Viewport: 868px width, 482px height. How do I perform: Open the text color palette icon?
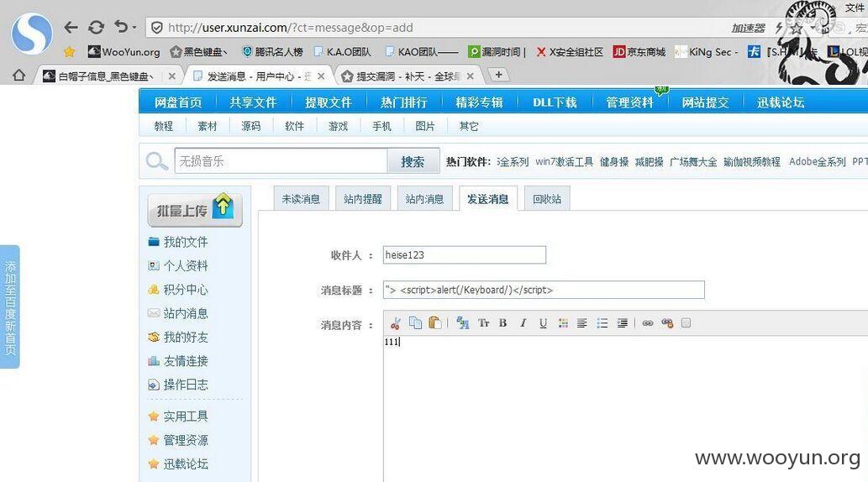563,323
